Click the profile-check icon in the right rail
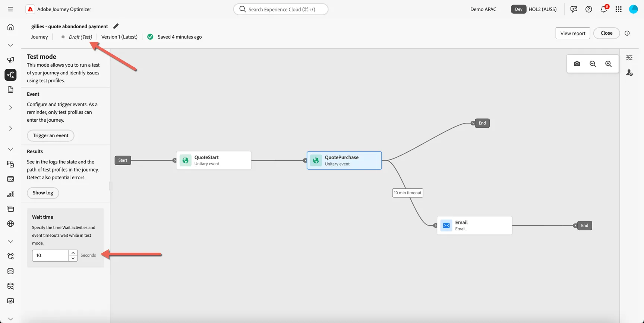 point(629,73)
